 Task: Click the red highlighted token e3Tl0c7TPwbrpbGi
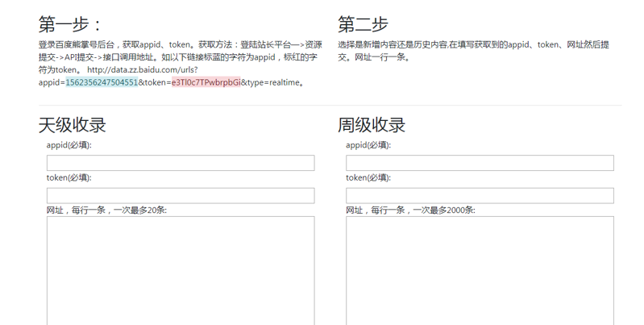(x=206, y=82)
